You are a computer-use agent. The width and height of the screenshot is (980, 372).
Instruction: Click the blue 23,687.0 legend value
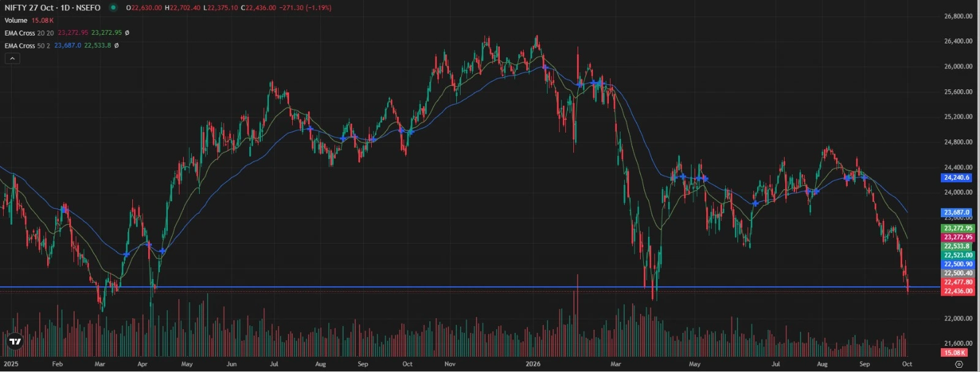pyautogui.click(x=67, y=46)
